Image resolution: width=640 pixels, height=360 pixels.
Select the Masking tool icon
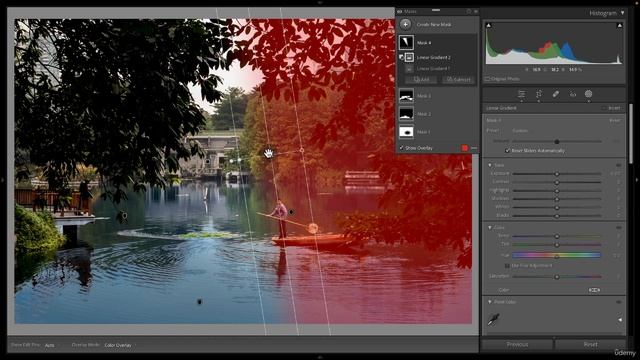click(588, 94)
